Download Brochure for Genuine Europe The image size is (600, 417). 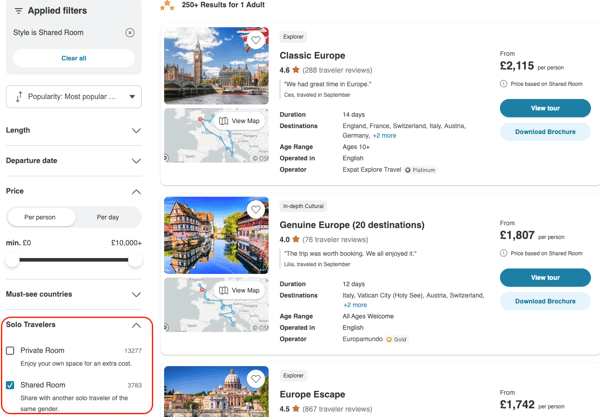click(545, 301)
